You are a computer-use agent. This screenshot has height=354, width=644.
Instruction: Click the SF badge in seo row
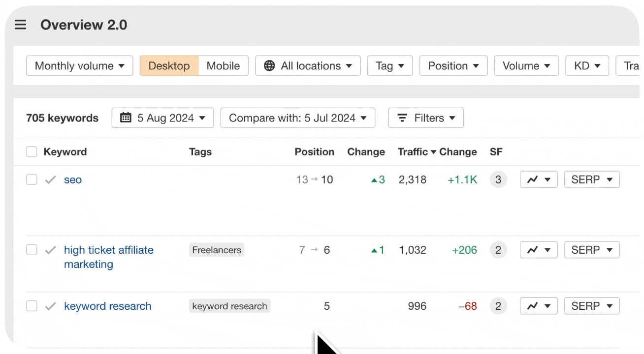pos(498,180)
